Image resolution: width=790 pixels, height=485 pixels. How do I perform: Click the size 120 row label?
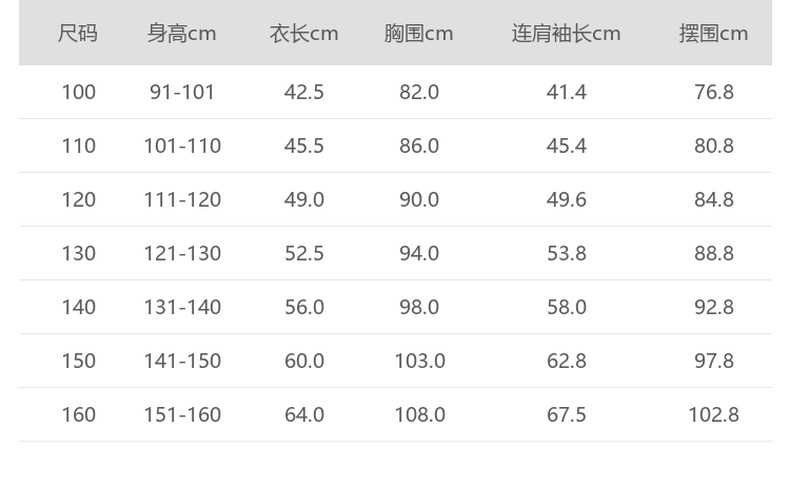(78, 200)
